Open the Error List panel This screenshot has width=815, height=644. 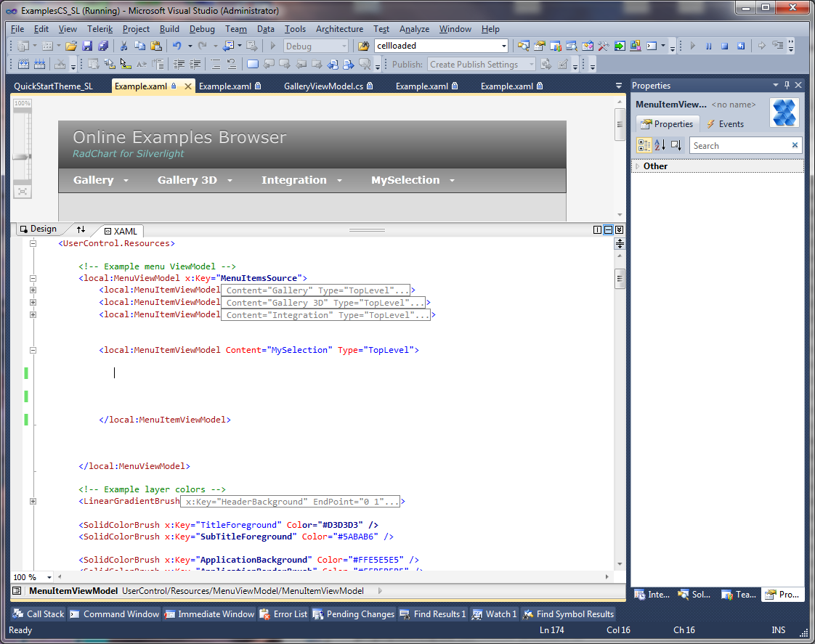click(x=284, y=614)
